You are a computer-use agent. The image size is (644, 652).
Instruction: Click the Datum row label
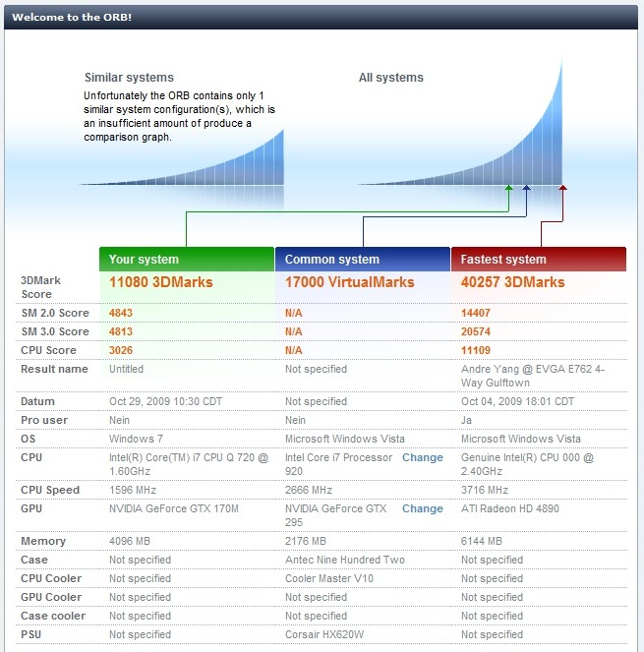point(37,401)
